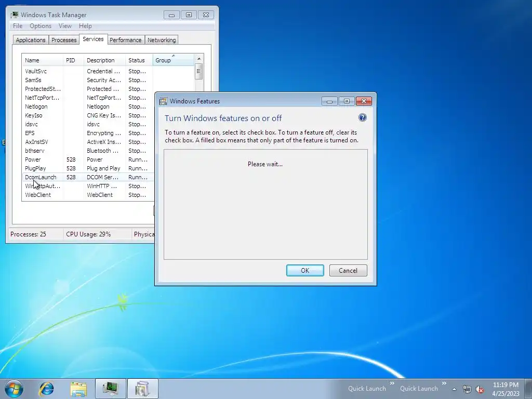Open the View menu in Task Manager
Screen dimensions: 532x399
pyautogui.click(x=65, y=26)
